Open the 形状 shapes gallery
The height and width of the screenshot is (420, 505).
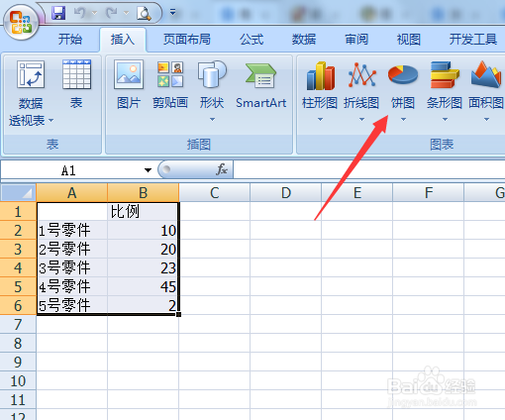[x=212, y=85]
